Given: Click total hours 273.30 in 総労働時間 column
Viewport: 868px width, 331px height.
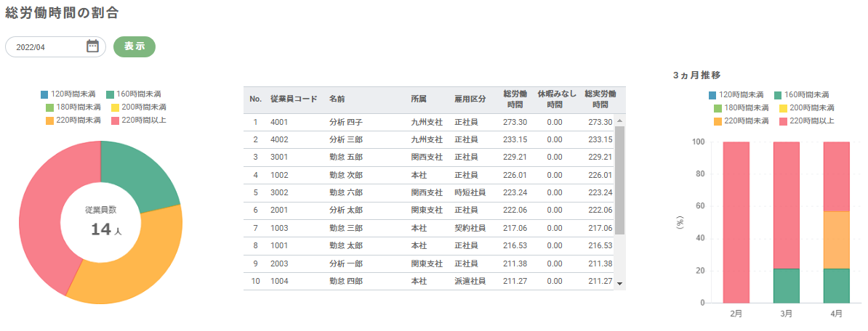Looking at the screenshot, I should (x=515, y=122).
